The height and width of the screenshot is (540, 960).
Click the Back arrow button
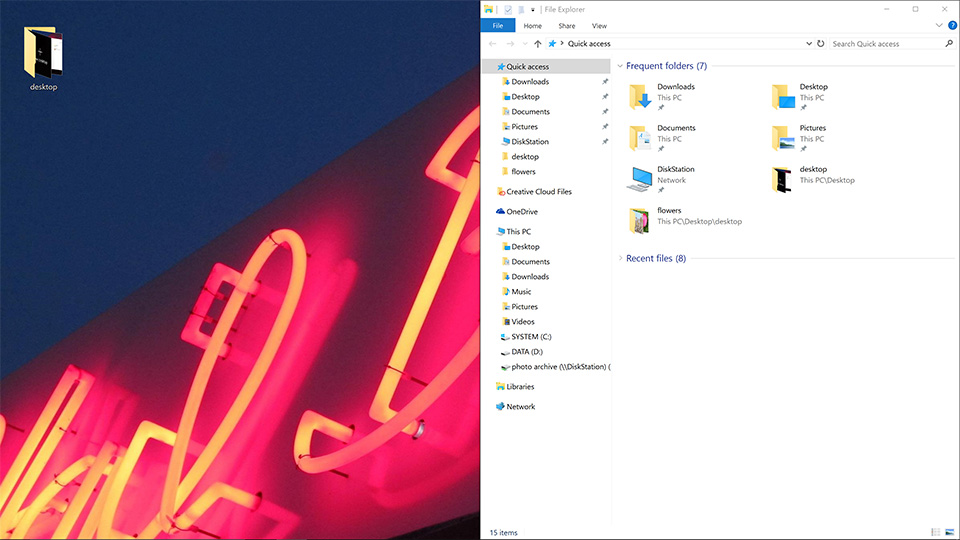[x=493, y=43]
